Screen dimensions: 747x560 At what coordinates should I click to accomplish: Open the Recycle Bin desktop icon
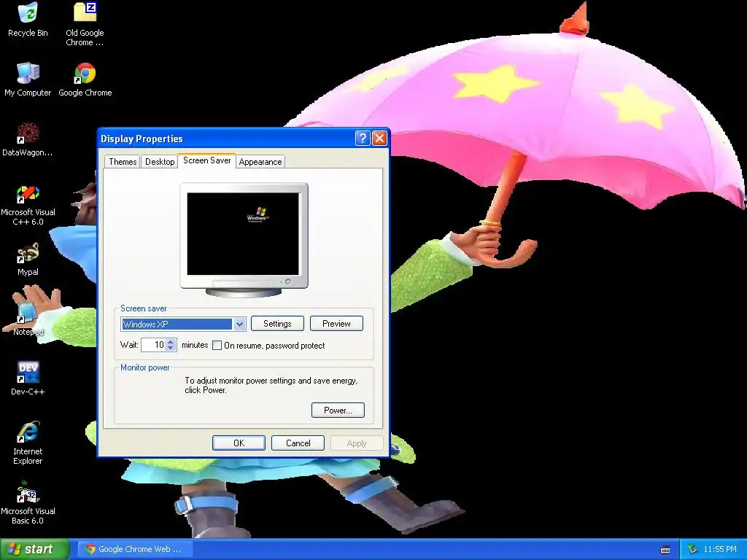28,20
